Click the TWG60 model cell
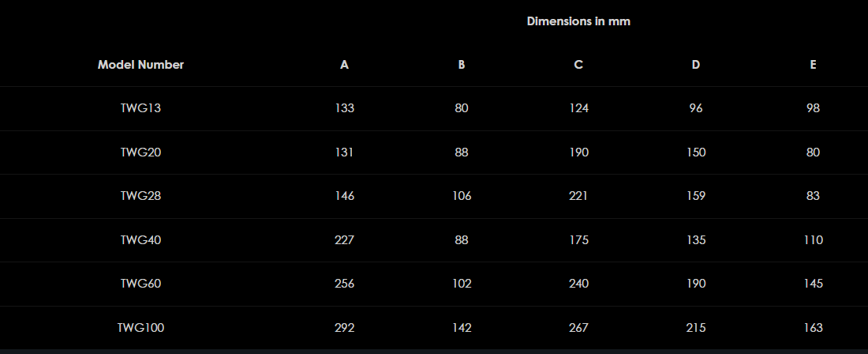 (140, 284)
